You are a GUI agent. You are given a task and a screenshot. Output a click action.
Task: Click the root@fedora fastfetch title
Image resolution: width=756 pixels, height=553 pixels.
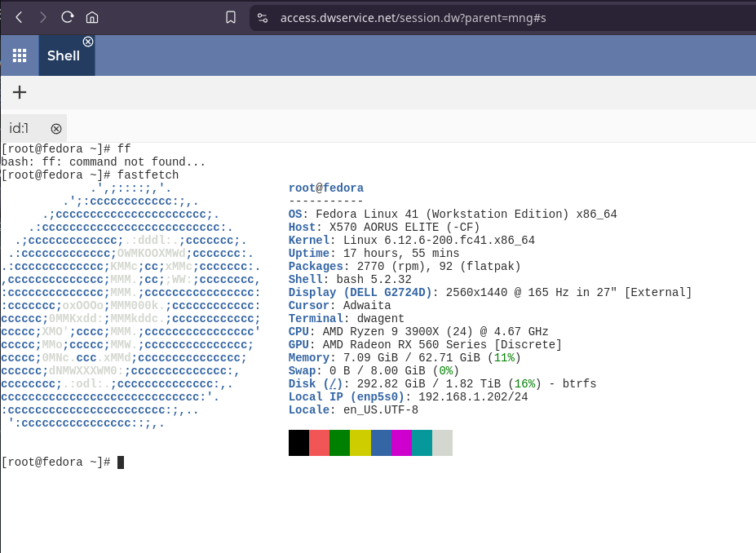point(326,188)
